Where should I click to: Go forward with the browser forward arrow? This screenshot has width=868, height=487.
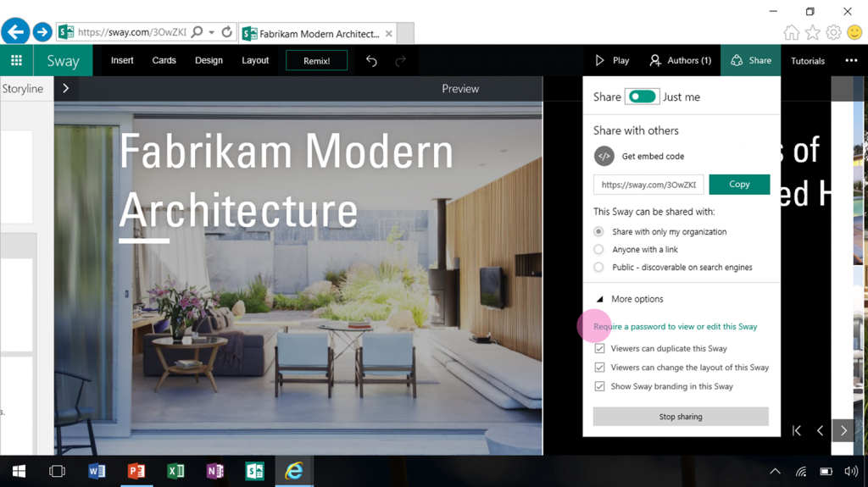click(42, 32)
